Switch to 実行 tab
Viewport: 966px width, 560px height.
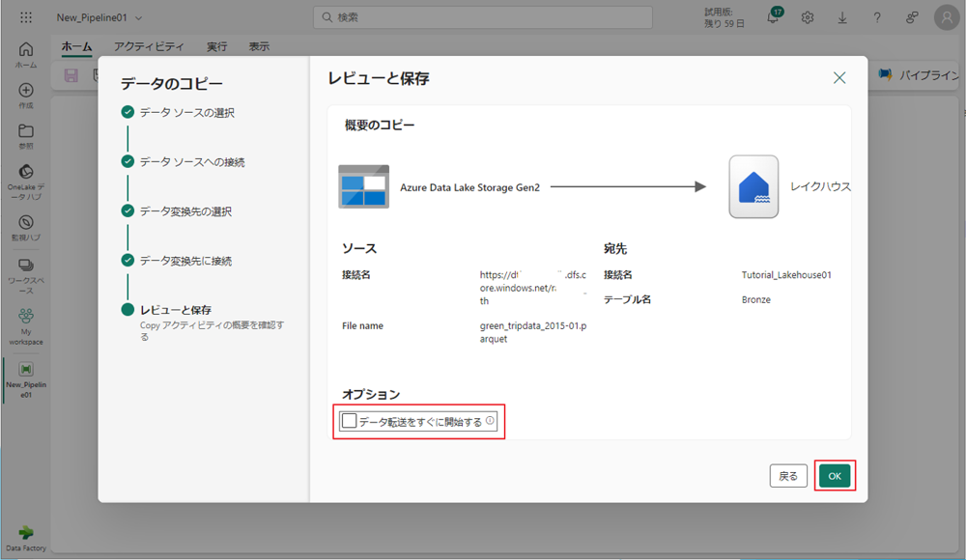pyautogui.click(x=217, y=46)
